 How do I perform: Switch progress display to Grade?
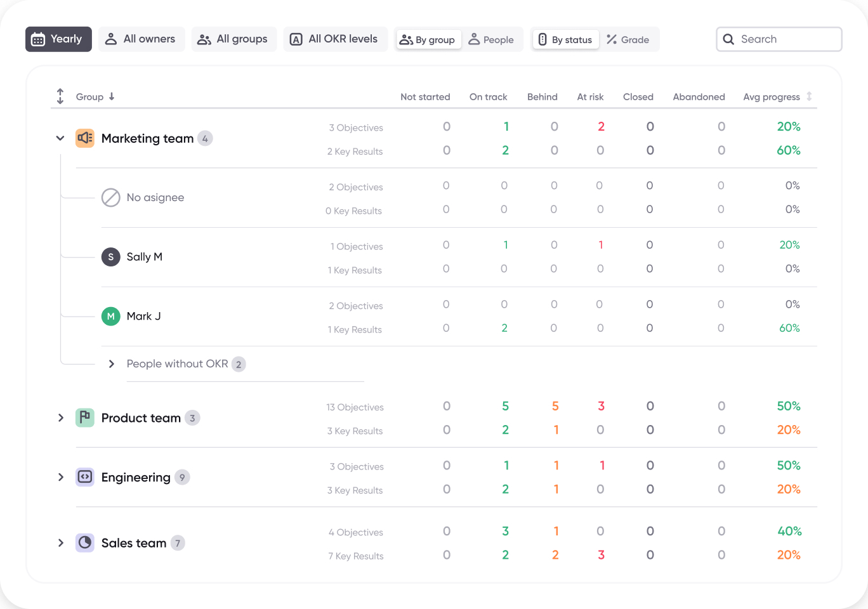click(629, 39)
